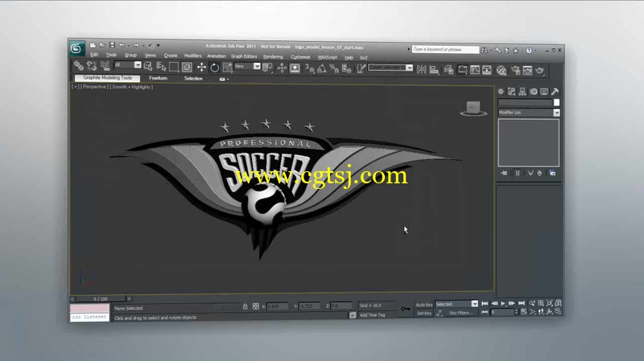Activate the Select and Rotate tool
This screenshot has width=644, height=361.
[214, 68]
